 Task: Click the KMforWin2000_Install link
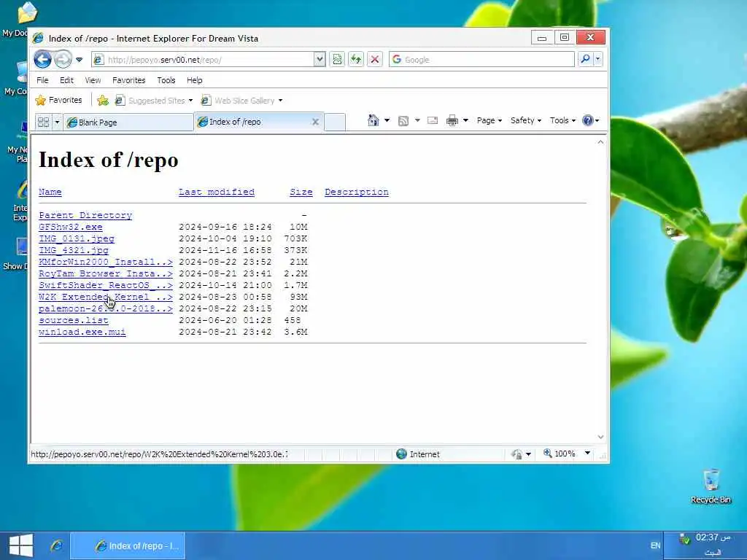[x=106, y=262]
